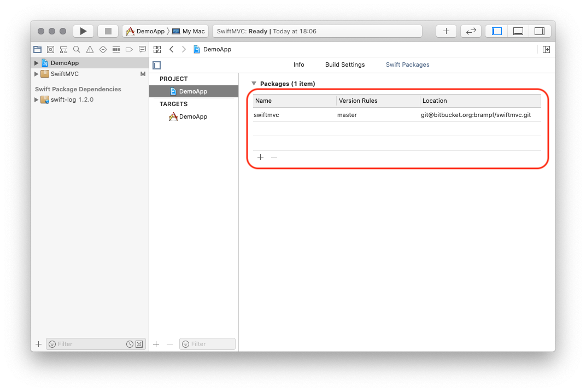Hide the Navigator panel
This screenshot has height=392, width=586.
497,31
